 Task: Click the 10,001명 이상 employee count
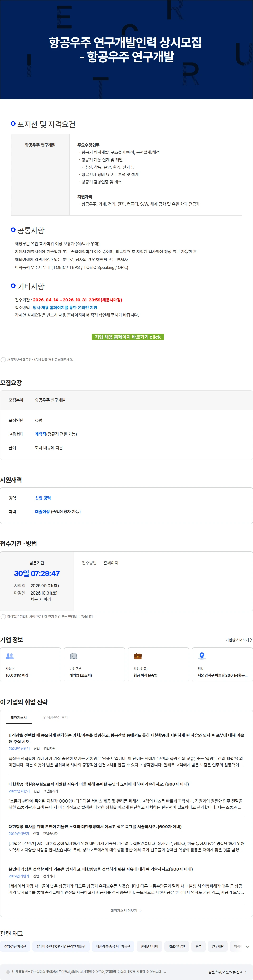17,675
